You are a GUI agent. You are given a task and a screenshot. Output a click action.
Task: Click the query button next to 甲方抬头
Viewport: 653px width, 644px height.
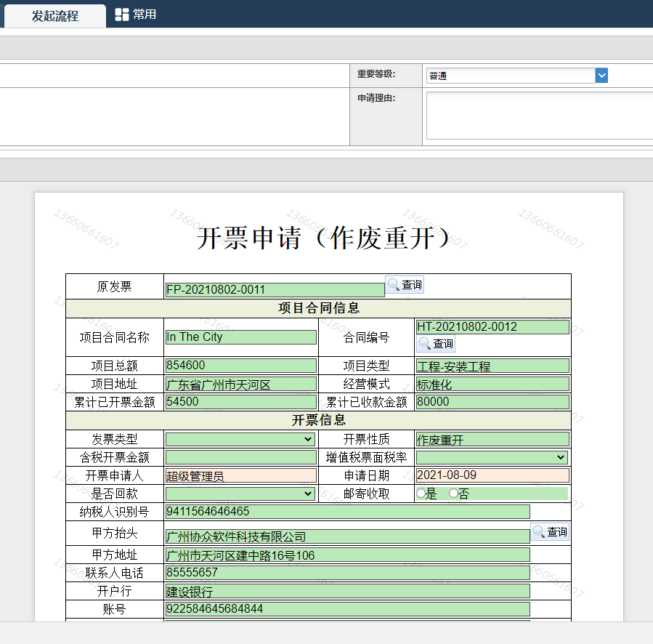pos(550,532)
